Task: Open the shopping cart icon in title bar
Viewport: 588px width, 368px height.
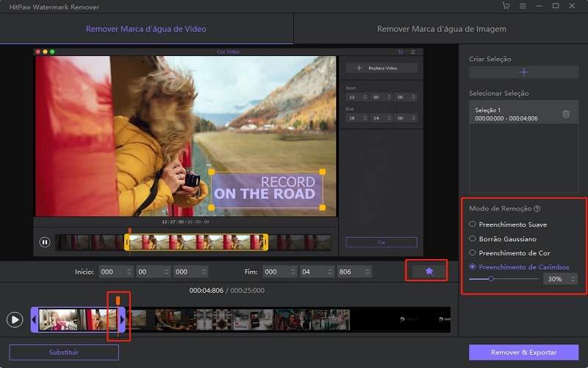Action: click(506, 6)
